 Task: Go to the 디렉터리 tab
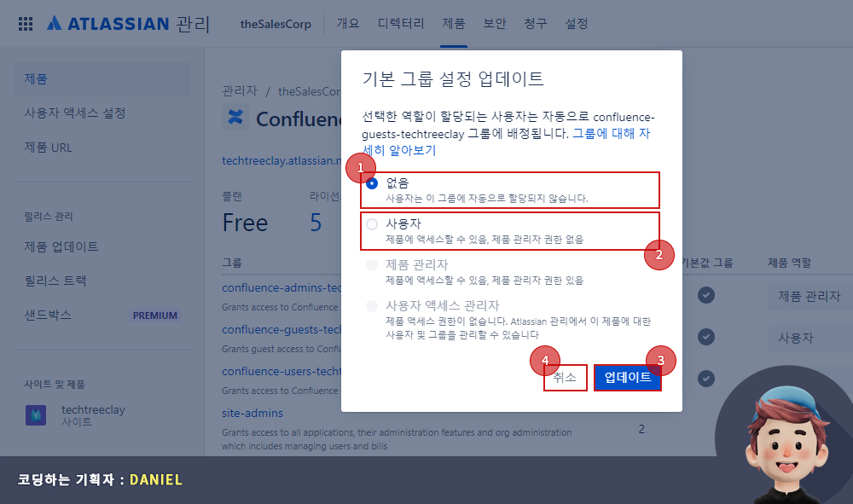point(401,23)
